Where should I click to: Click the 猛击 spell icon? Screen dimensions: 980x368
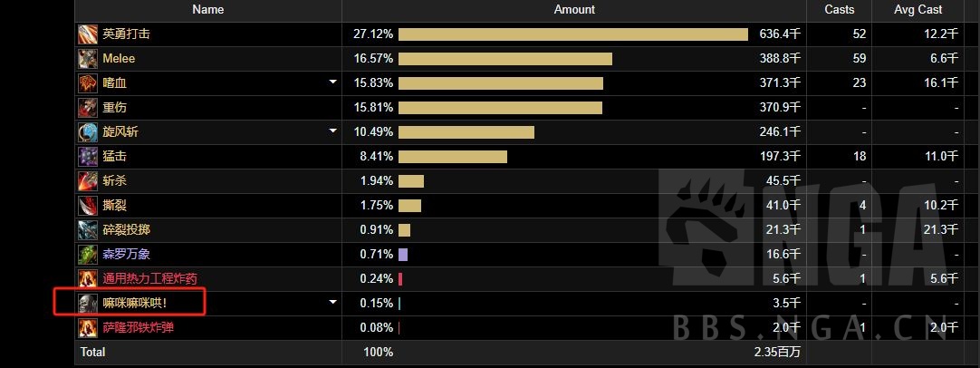88,157
